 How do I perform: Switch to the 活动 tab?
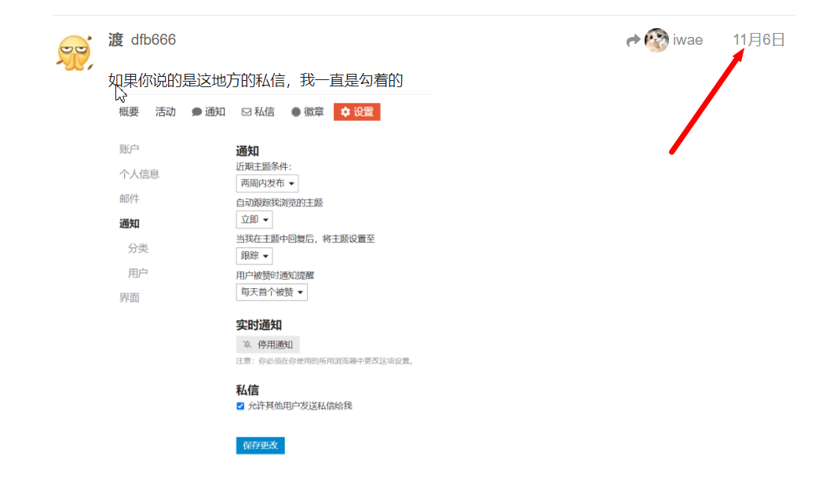pos(165,111)
